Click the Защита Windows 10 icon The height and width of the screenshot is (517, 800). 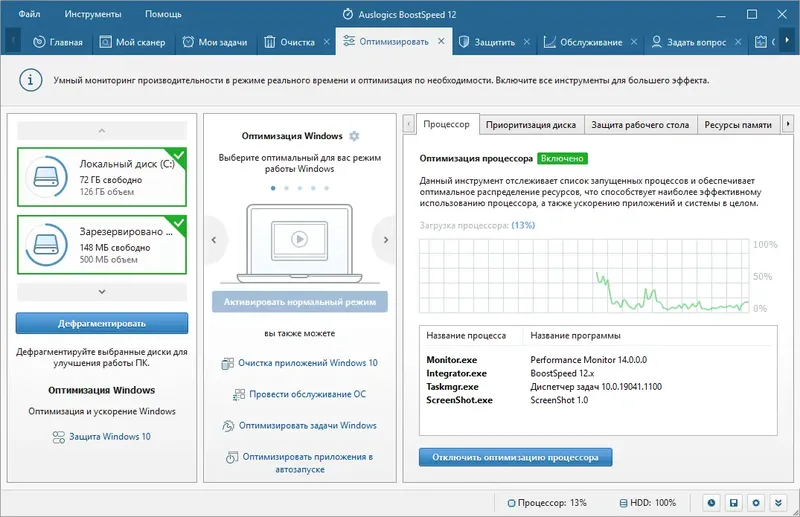59,437
